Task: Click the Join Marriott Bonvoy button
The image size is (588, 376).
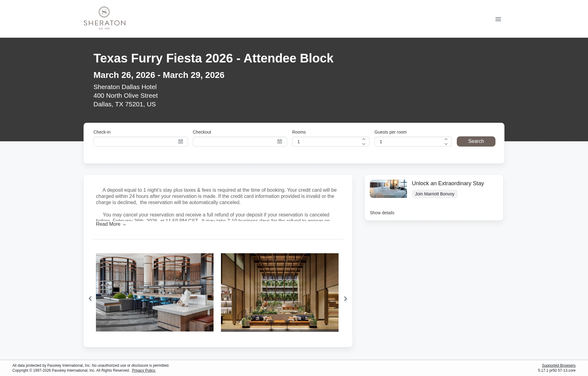Action: pyautogui.click(x=435, y=194)
